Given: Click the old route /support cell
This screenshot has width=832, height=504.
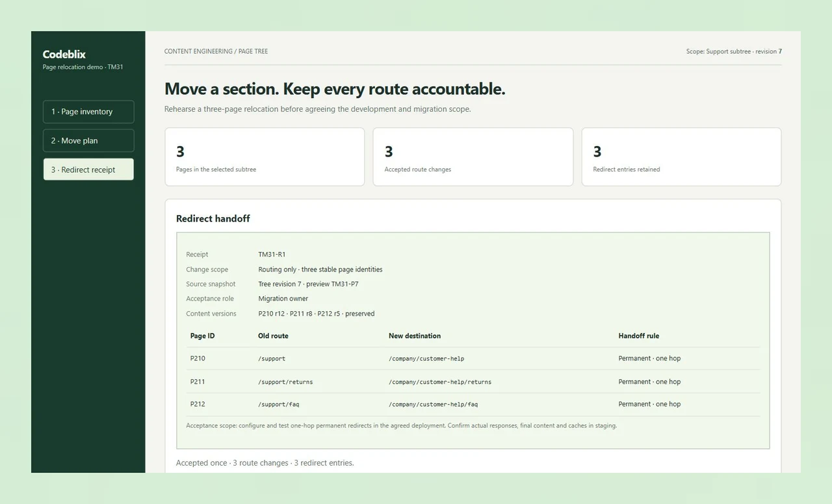Looking at the screenshot, I should click(x=272, y=359).
